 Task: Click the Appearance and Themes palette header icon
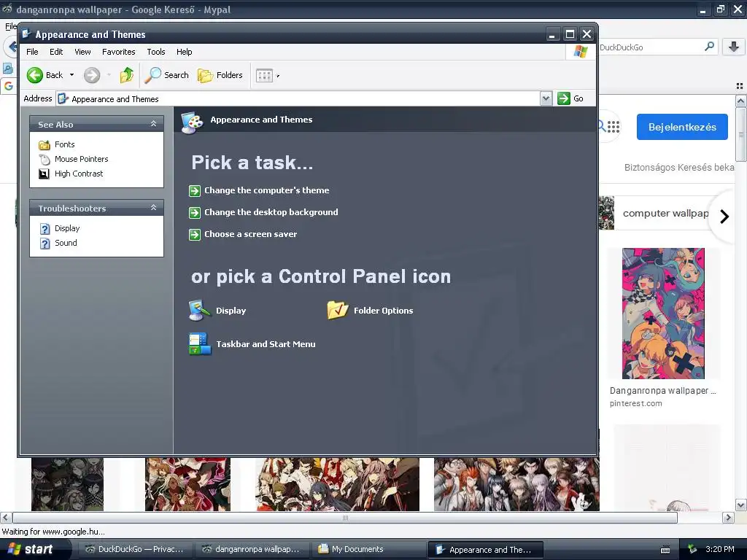click(192, 122)
